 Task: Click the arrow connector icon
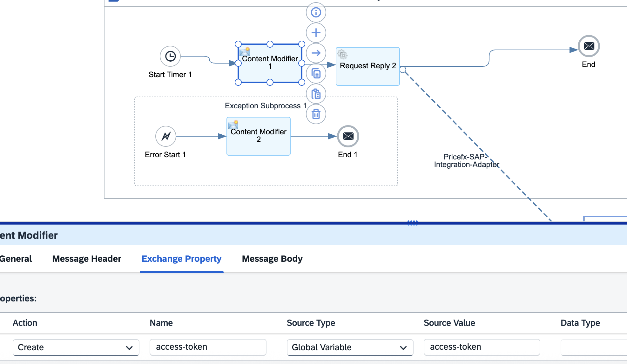[x=316, y=53]
